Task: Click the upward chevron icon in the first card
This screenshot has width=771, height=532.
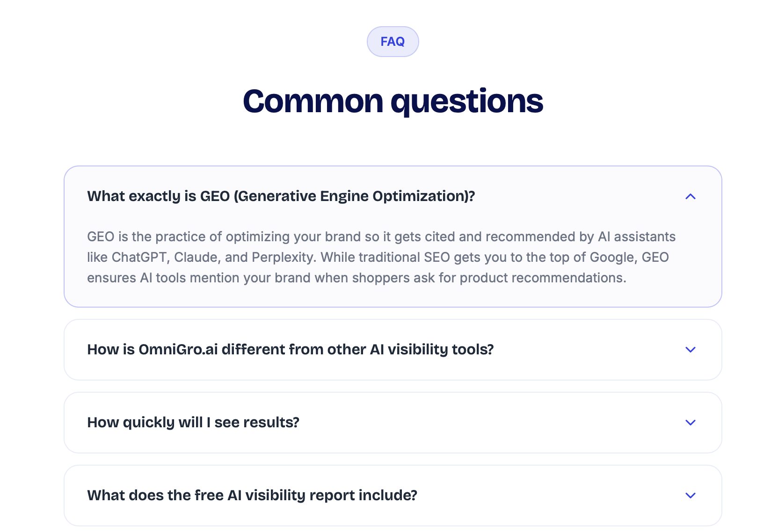Action: pyautogui.click(x=690, y=197)
